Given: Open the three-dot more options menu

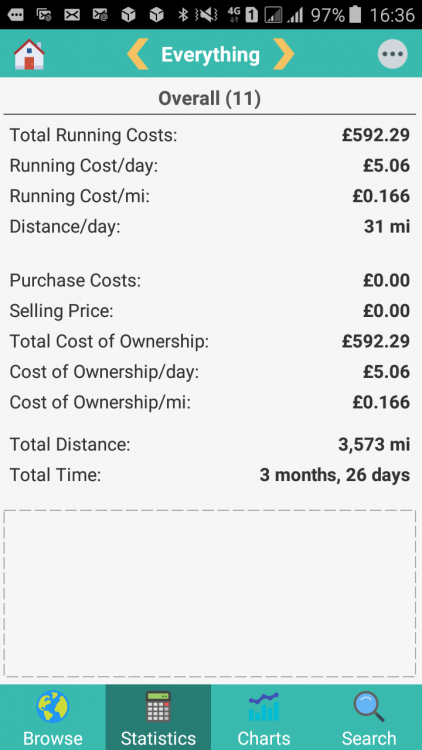Looking at the screenshot, I should (392, 54).
